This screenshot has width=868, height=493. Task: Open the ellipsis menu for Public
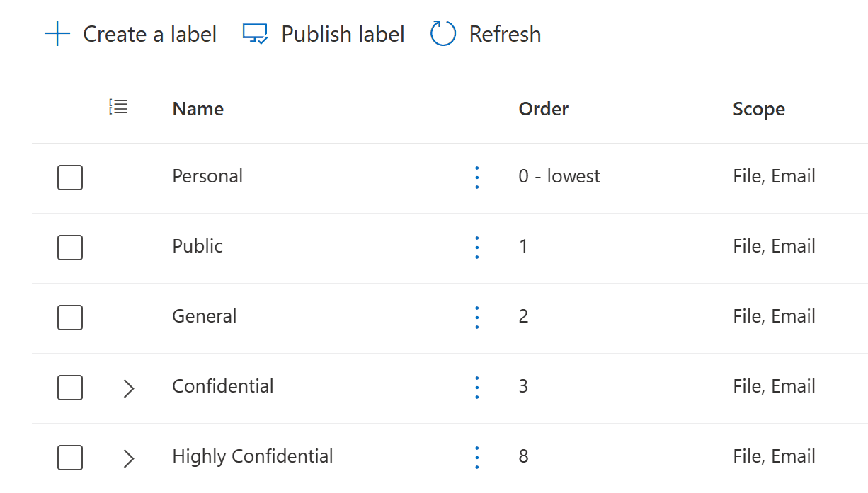point(476,248)
